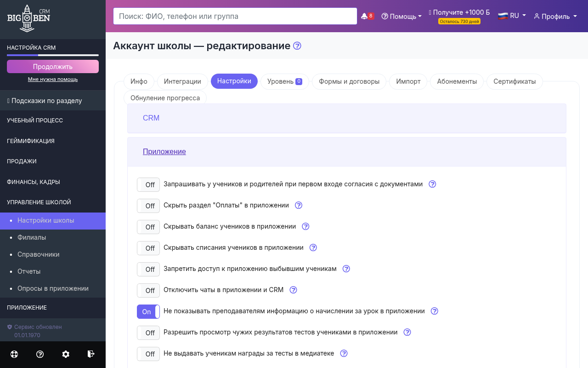This screenshot has width=588, height=368.
Task: Open the 'Помощь' dropdown
Action: click(401, 16)
